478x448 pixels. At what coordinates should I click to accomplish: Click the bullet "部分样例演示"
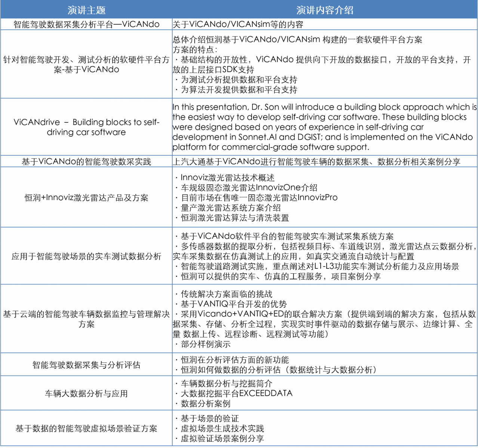click(x=203, y=344)
